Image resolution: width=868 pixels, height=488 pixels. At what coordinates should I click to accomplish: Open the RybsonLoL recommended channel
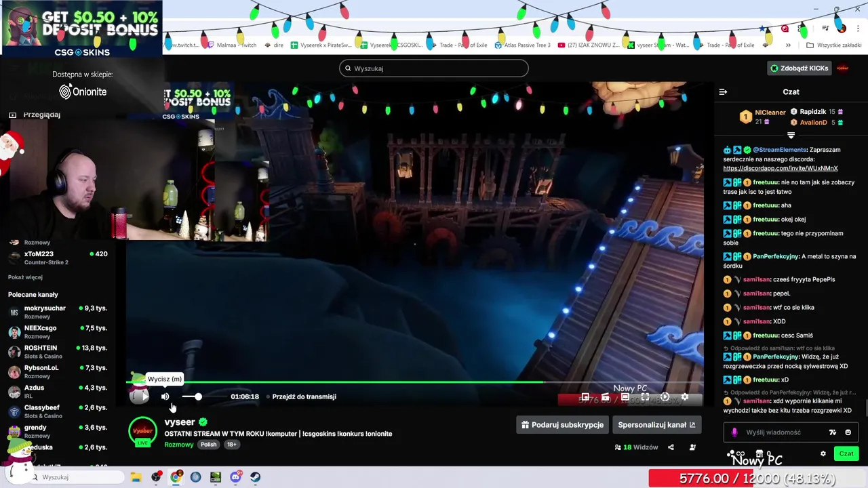coord(58,371)
